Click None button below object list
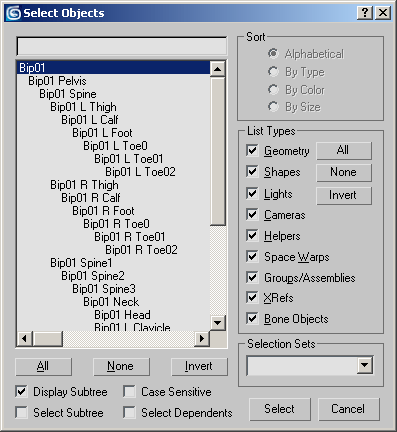This screenshot has height=432, width=397. (x=121, y=366)
